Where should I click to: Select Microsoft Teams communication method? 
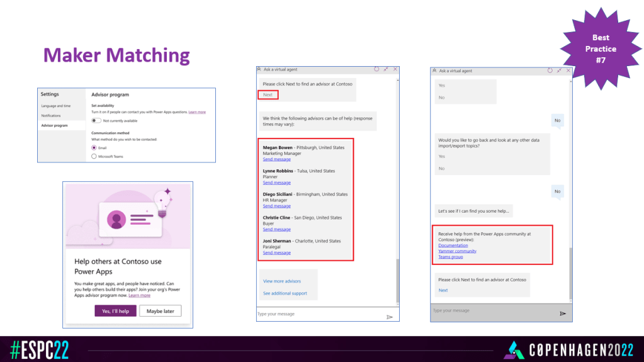[x=94, y=156]
